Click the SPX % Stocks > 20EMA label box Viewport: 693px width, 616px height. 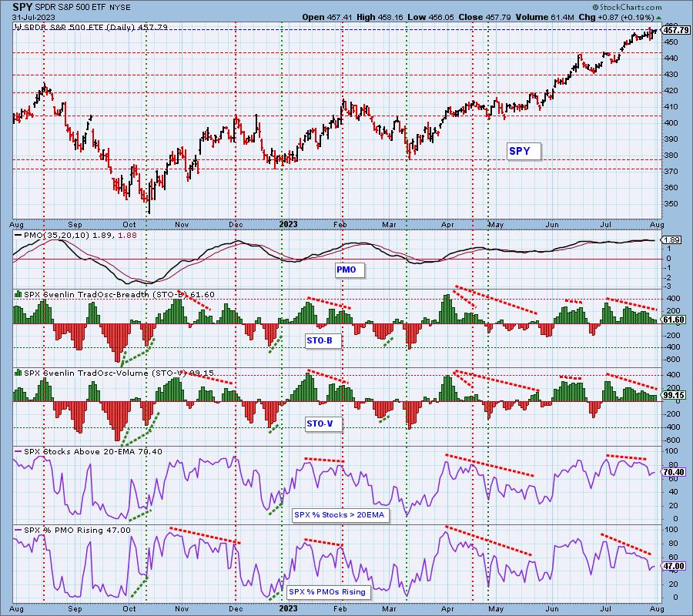(x=341, y=515)
